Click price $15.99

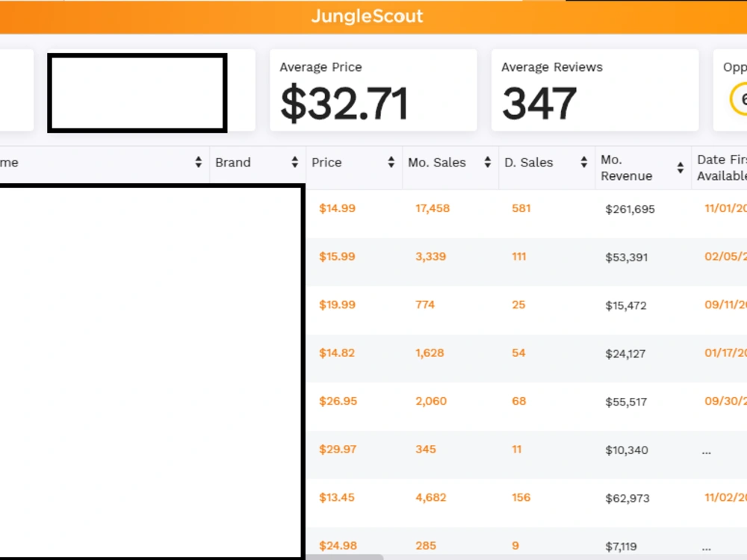tap(338, 256)
